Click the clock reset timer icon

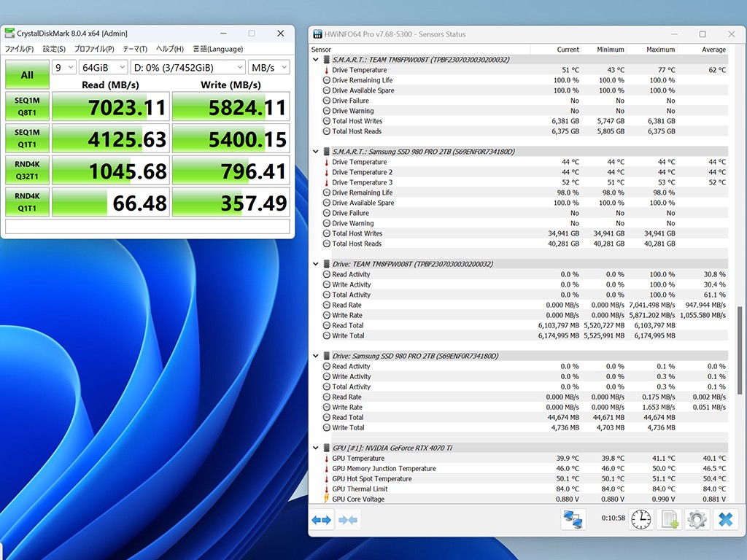tap(640, 519)
